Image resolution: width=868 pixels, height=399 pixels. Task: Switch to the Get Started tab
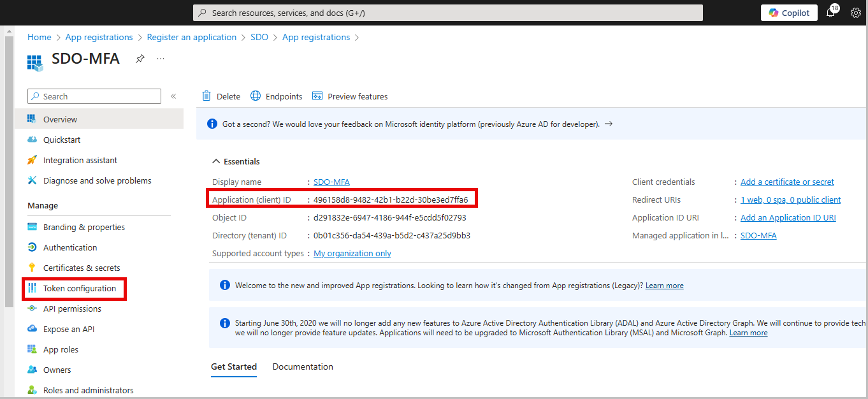point(234,366)
